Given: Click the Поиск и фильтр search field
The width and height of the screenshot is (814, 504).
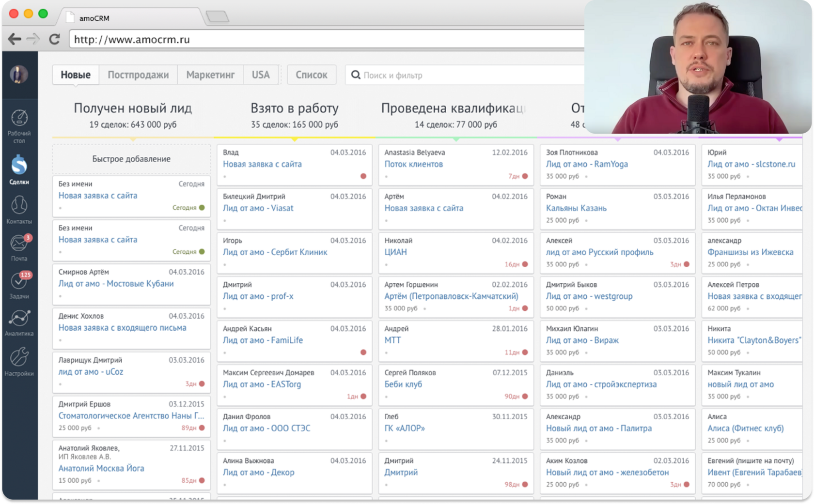Looking at the screenshot, I should click(x=465, y=75).
